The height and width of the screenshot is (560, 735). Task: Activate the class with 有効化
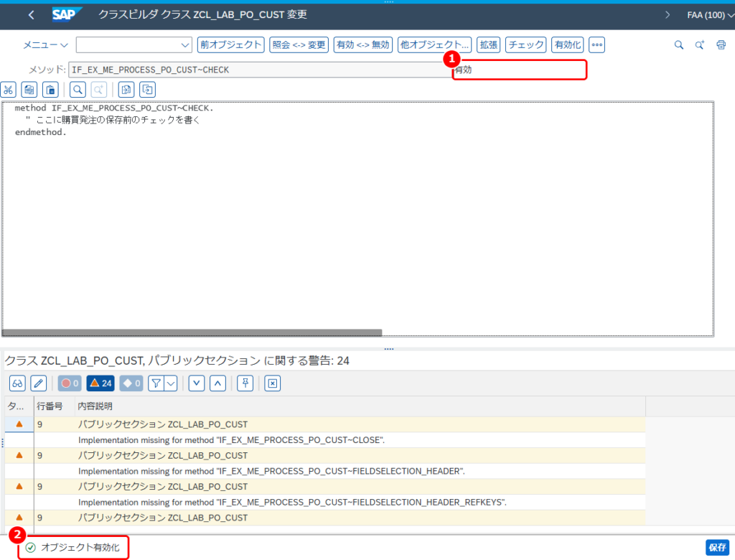coord(567,45)
